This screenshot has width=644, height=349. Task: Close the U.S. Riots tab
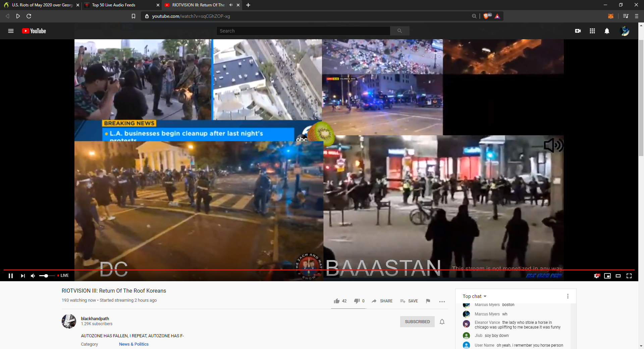78,5
